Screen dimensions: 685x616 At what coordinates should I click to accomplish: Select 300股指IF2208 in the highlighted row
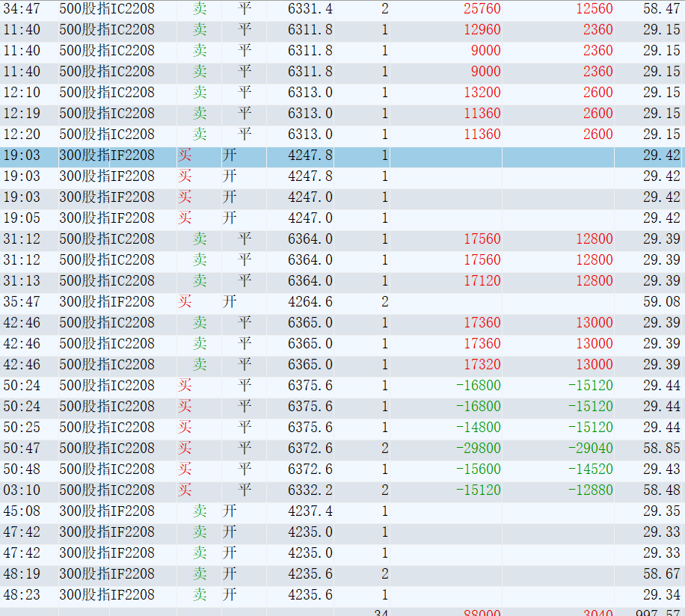tap(107, 155)
